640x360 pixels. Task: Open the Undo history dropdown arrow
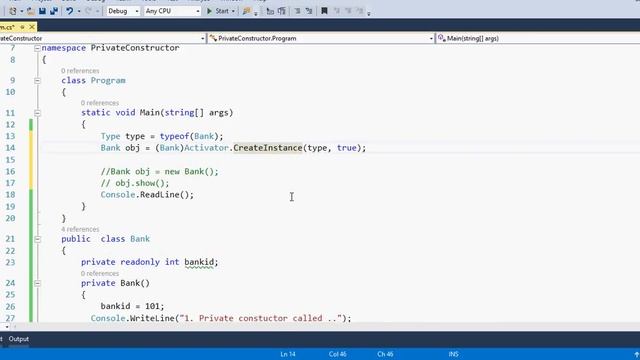click(79, 11)
